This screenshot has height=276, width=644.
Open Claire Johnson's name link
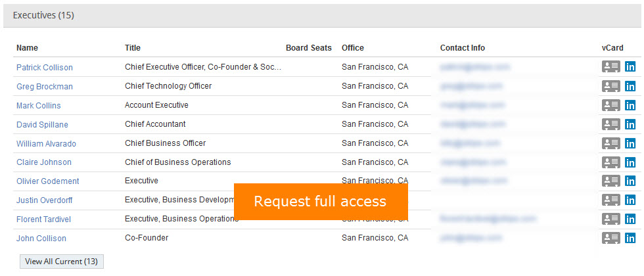click(x=44, y=162)
